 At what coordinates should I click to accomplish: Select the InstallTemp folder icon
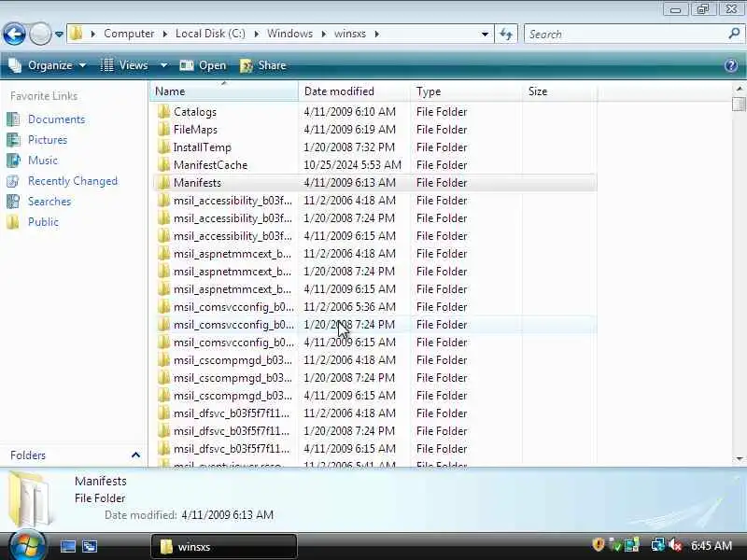(164, 147)
